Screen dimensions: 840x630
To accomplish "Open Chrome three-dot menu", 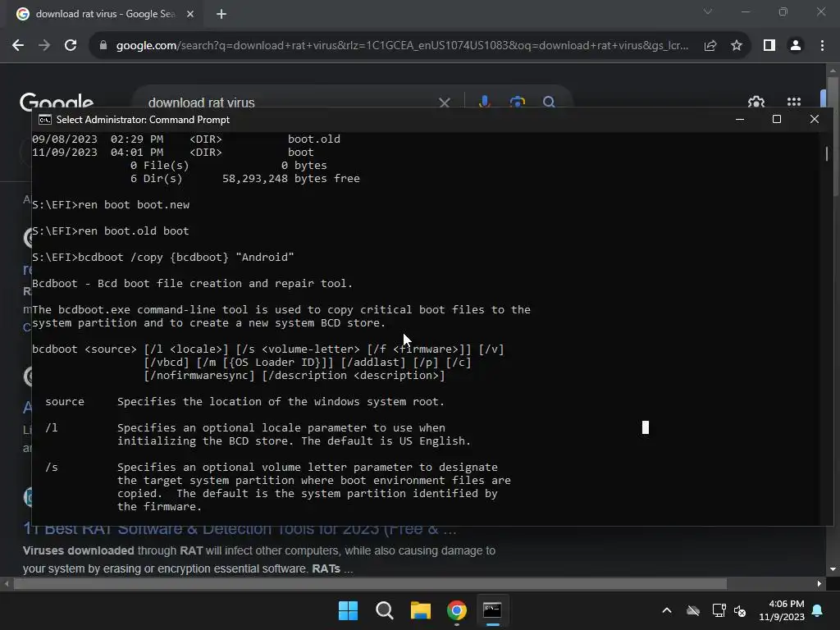I will click(822, 46).
